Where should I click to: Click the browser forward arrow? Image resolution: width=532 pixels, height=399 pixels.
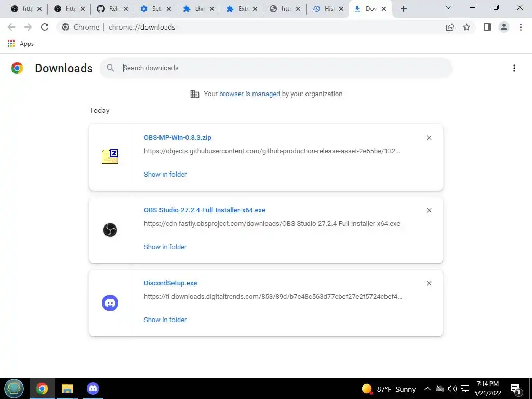(x=28, y=27)
